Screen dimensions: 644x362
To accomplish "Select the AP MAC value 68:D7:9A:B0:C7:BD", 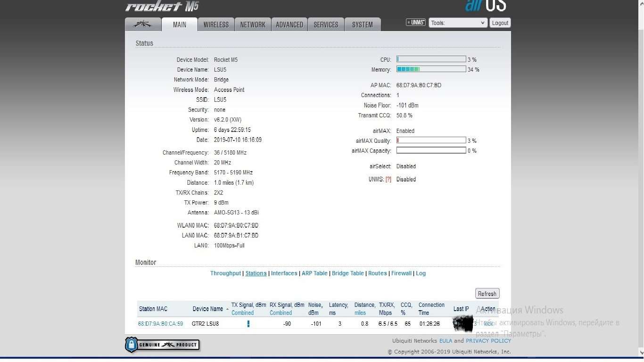I will tap(419, 85).
